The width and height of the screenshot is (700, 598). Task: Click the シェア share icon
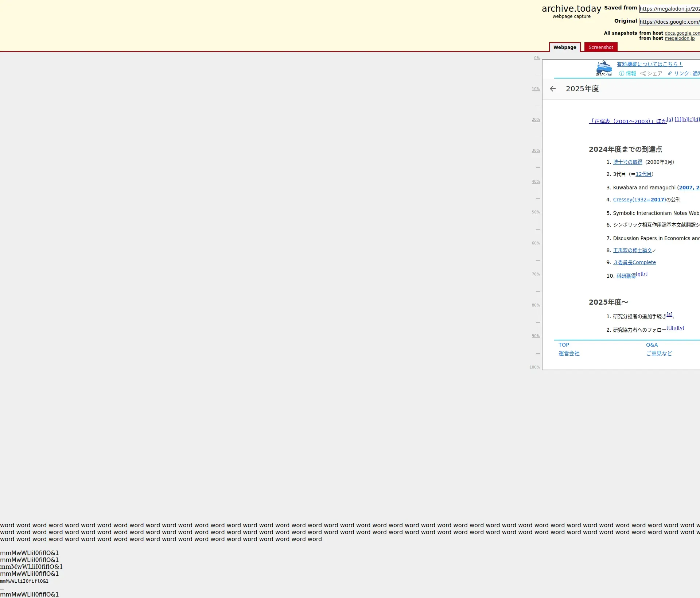(x=643, y=73)
